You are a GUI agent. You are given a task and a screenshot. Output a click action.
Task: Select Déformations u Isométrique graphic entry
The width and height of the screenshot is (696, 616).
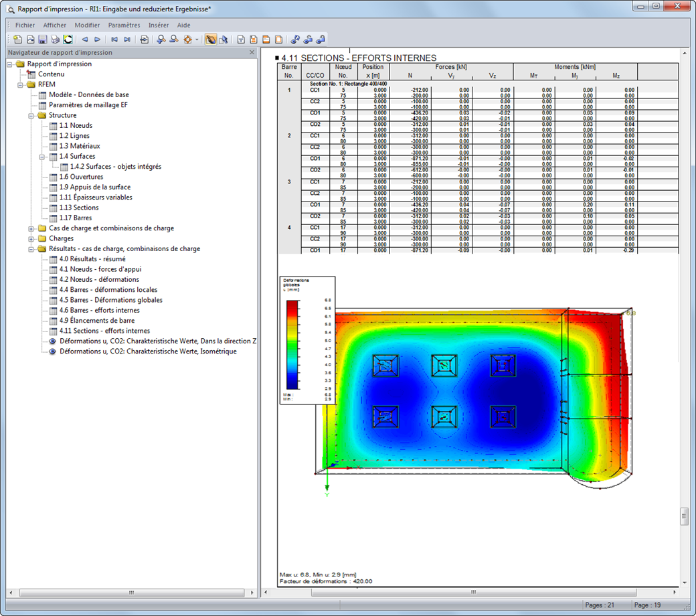point(148,352)
